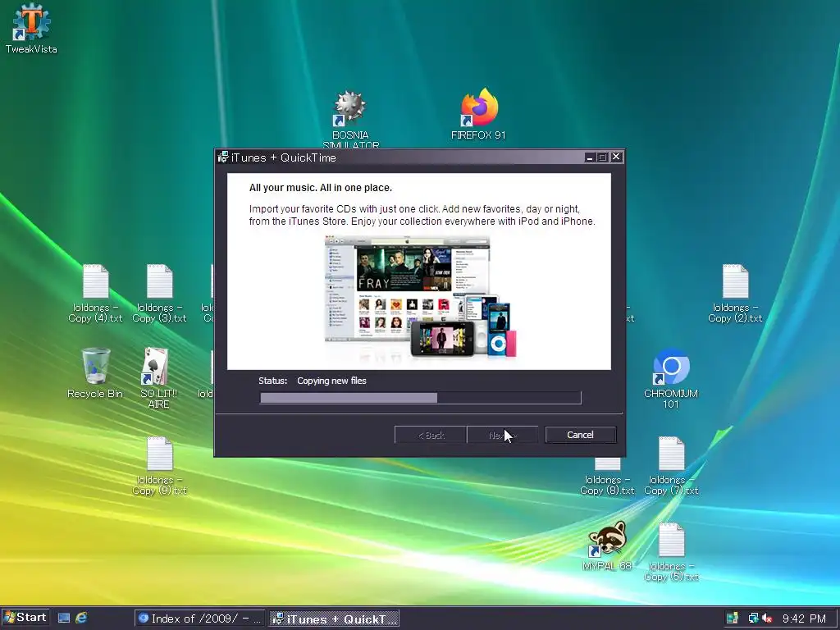Click the disabled Back button
The height and width of the screenshot is (630, 840).
(x=431, y=435)
